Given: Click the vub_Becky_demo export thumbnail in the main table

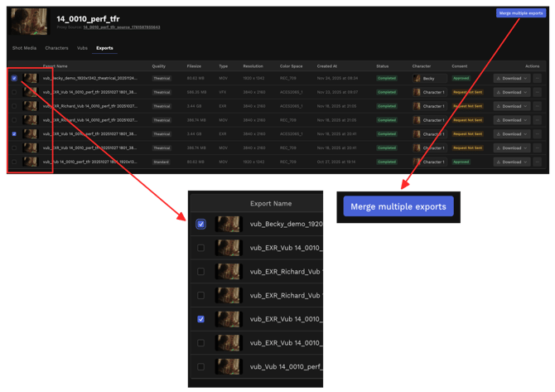Looking at the screenshot, I should [31, 79].
